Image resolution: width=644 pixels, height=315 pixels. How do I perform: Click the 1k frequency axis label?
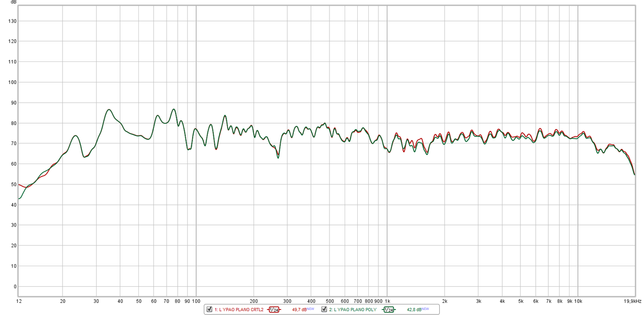[387, 301]
